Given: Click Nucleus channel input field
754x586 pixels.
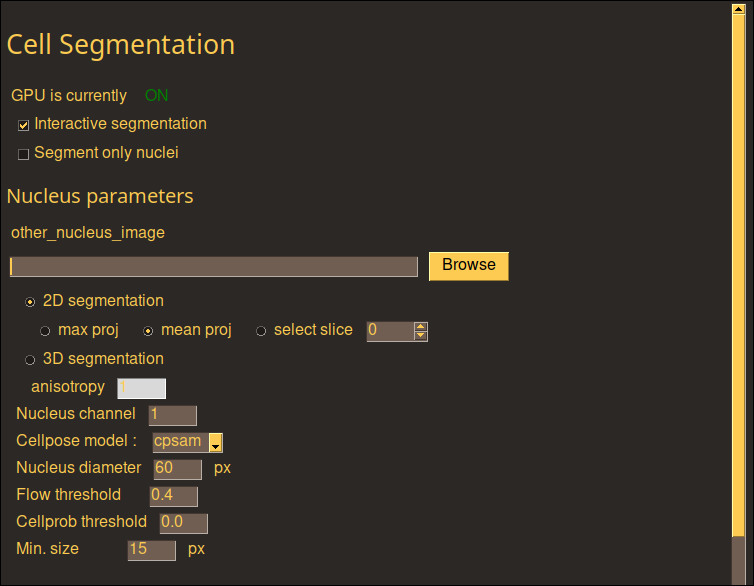Looking at the screenshot, I should (173, 415).
